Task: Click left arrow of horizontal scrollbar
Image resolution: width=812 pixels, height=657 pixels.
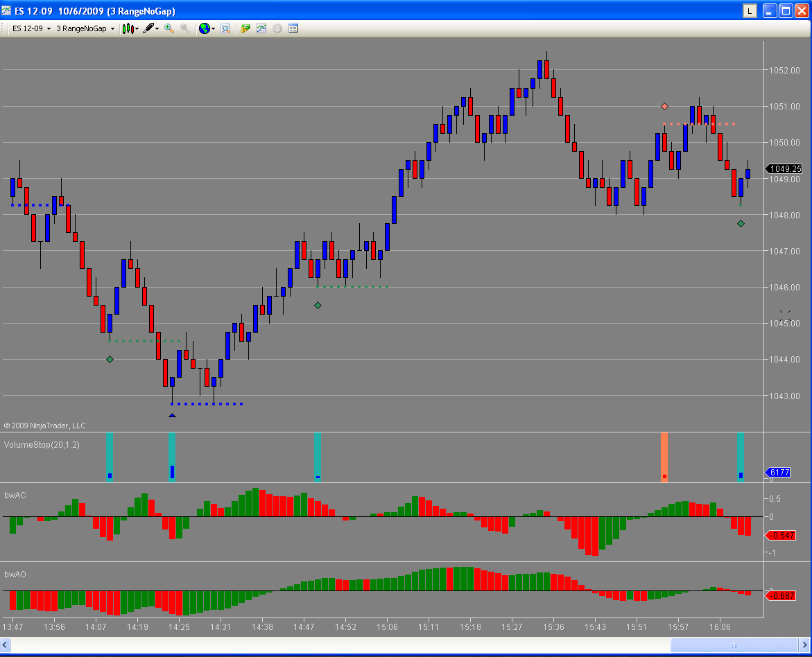Action: click(x=5, y=645)
